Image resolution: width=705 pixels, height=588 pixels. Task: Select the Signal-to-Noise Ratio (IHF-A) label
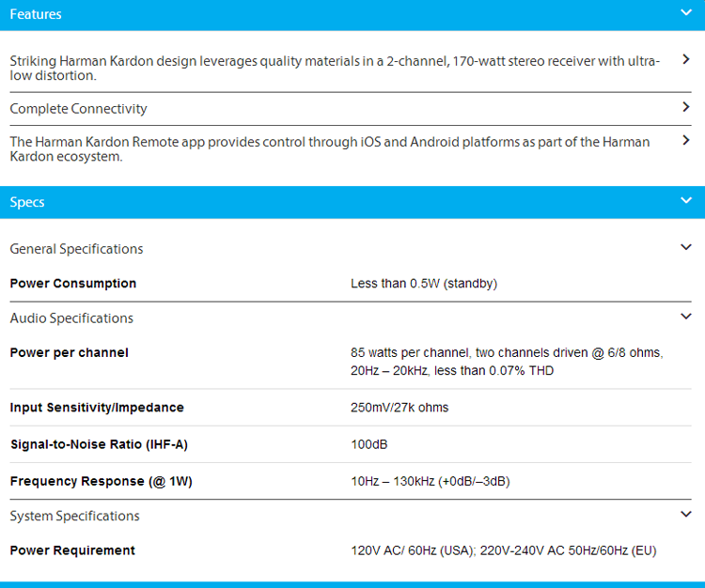(99, 444)
